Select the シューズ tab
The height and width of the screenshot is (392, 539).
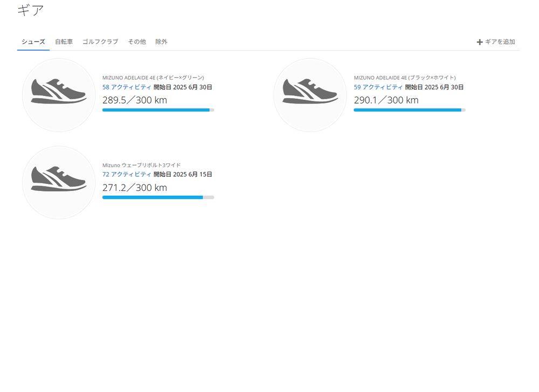33,42
